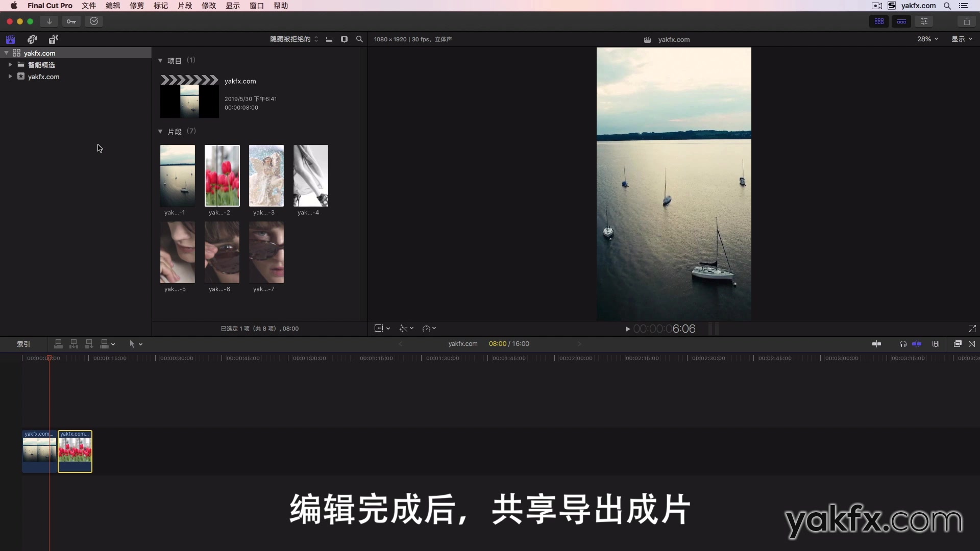
Task: Expand the 智能精选 smart collection
Action: click(x=10, y=65)
